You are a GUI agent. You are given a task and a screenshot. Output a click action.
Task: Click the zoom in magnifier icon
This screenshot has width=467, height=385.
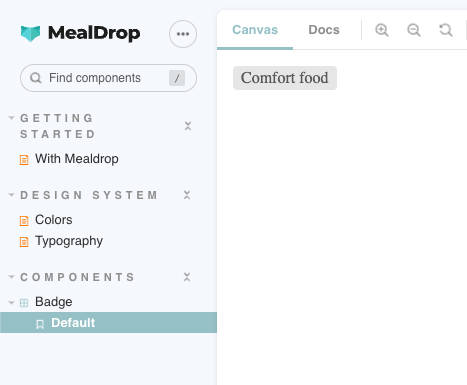(x=382, y=30)
